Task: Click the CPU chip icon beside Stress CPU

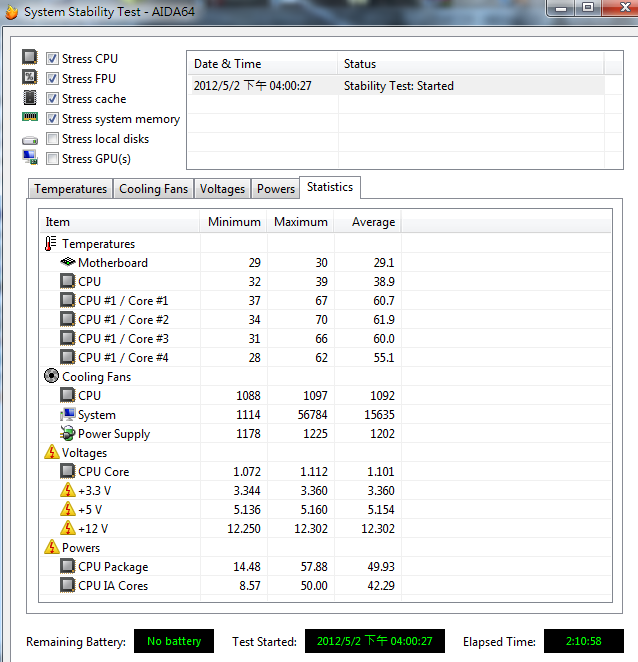Action: click(x=30, y=57)
